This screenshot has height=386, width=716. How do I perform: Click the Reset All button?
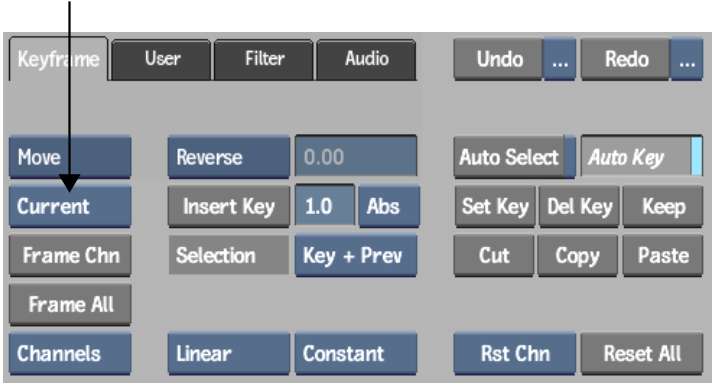coord(642,354)
